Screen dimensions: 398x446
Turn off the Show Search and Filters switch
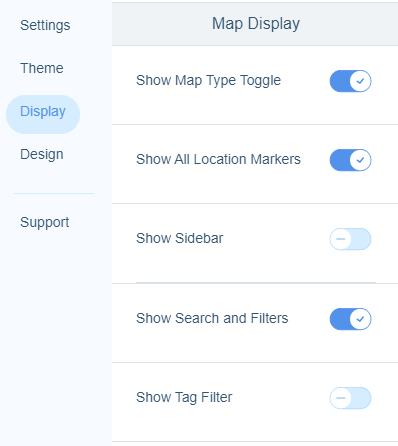click(350, 319)
